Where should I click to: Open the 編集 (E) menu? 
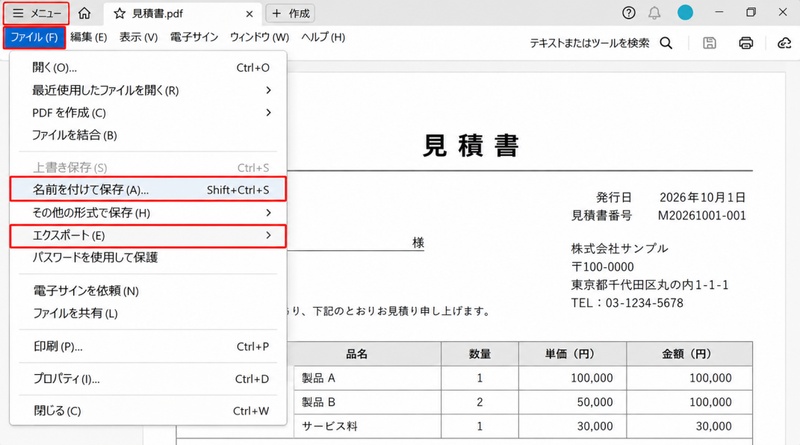(x=89, y=37)
